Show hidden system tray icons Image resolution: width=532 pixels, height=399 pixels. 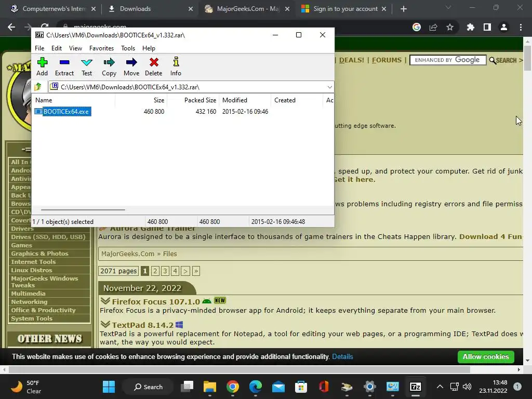pos(440,387)
